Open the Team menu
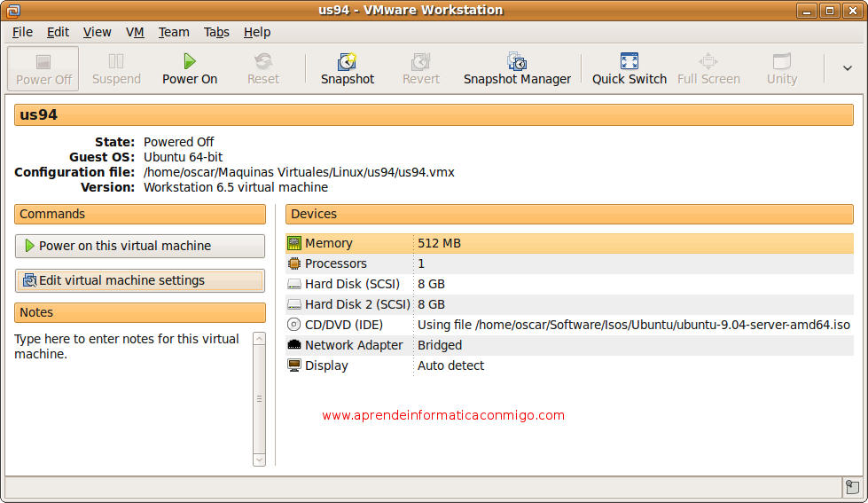Image resolution: width=868 pixels, height=503 pixels. coord(174,32)
